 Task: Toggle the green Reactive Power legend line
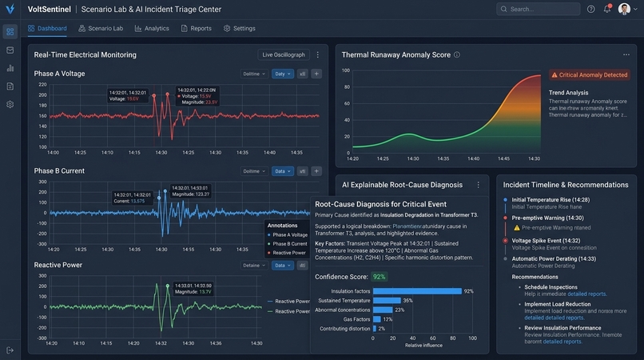288,311
